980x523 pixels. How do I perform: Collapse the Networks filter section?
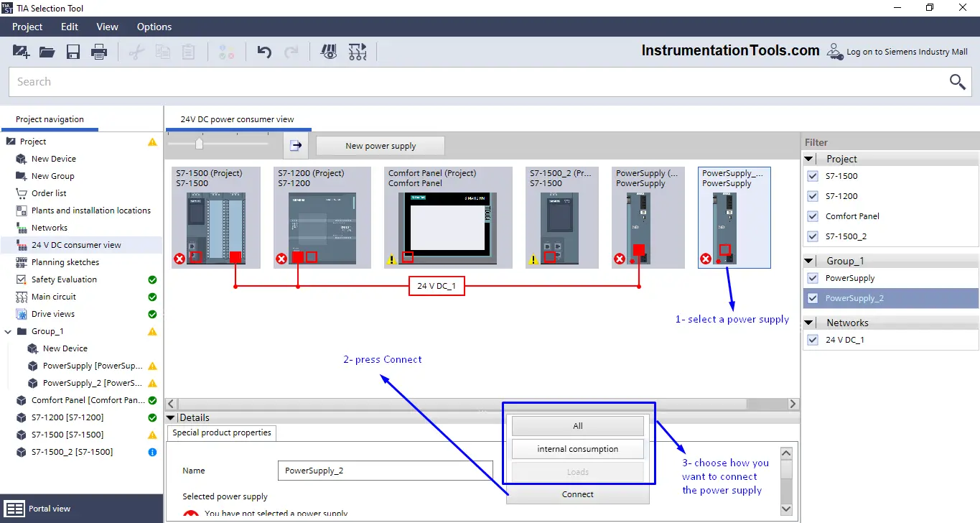click(809, 323)
